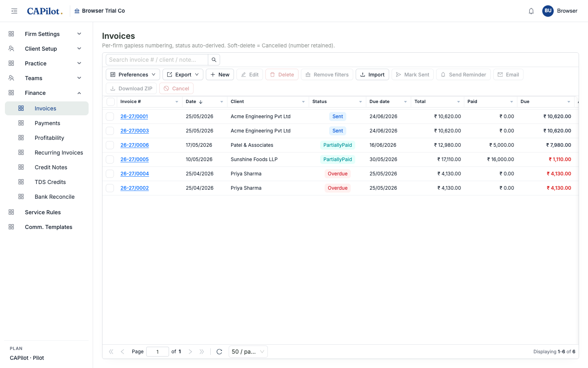The image size is (588, 368).
Task: Open invoice link 26-27/0002
Action: click(134, 188)
